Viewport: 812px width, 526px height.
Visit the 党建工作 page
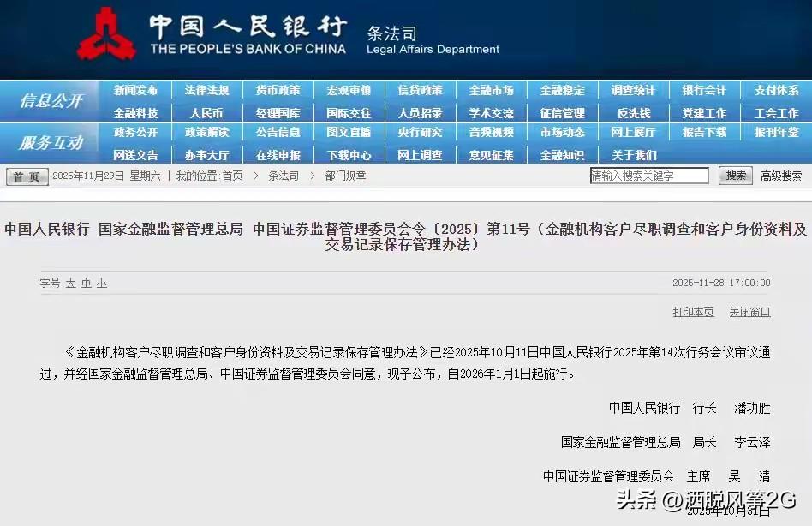point(704,113)
